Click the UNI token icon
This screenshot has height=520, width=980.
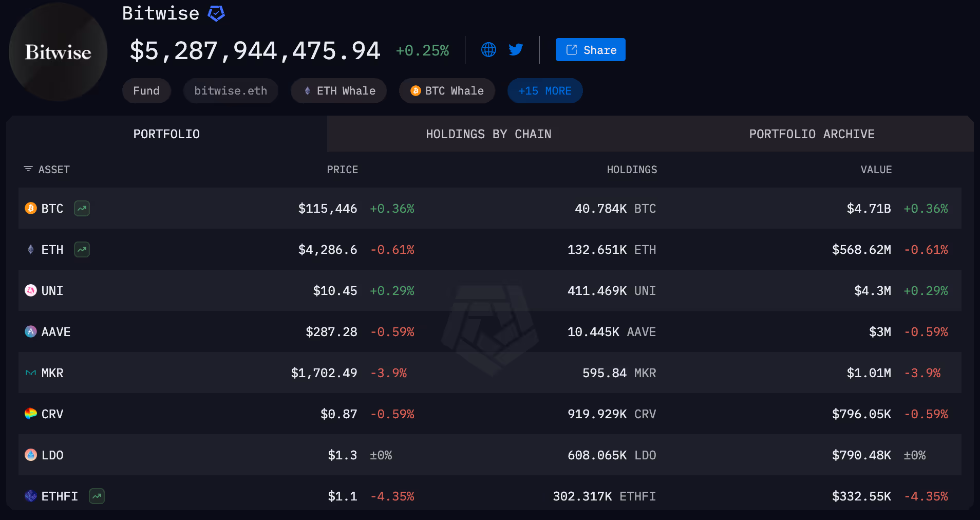[x=31, y=290]
